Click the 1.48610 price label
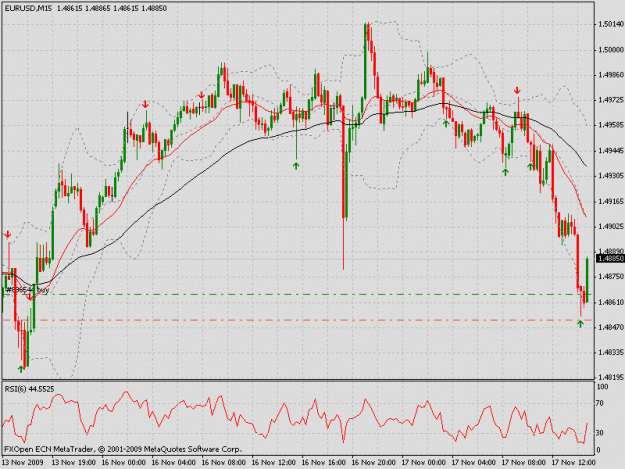Screen dimensions: 625x469 tap(610, 302)
